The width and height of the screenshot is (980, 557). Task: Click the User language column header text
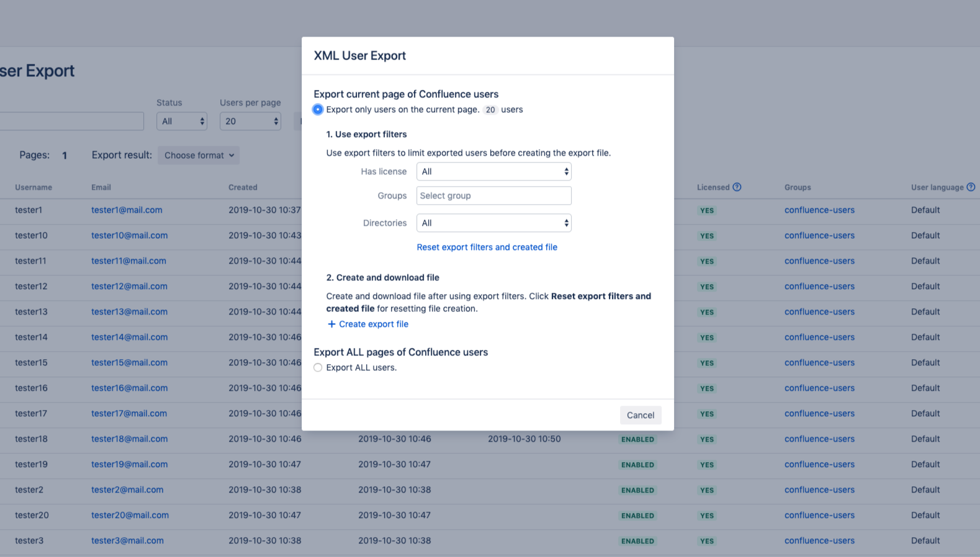(x=937, y=187)
